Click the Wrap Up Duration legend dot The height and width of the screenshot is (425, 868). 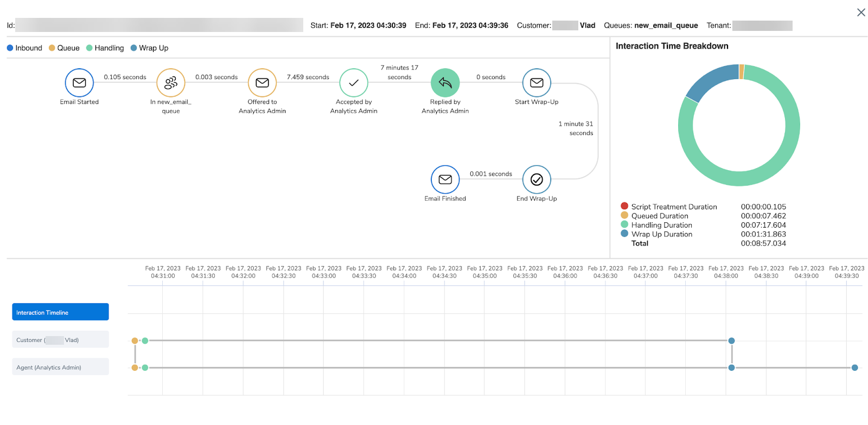coord(624,234)
